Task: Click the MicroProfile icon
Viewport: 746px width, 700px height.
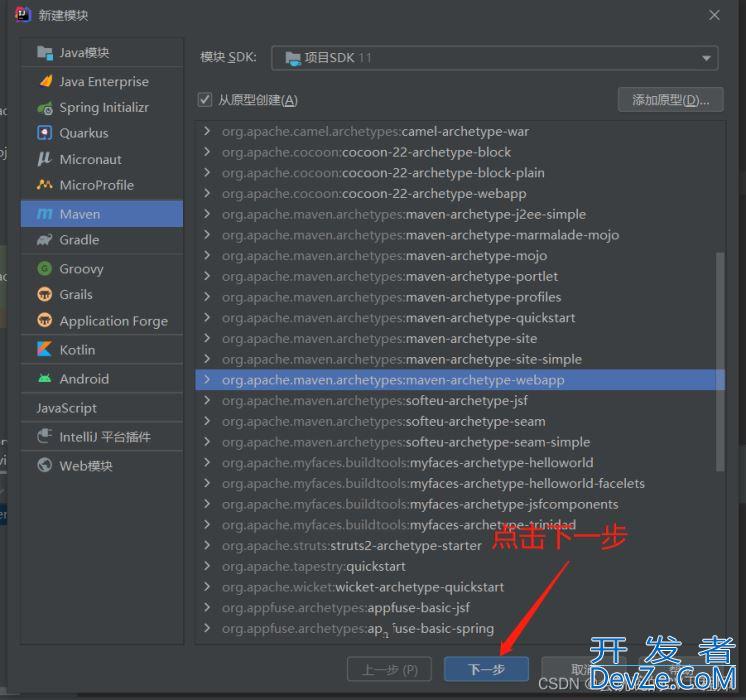Action: click(45, 185)
